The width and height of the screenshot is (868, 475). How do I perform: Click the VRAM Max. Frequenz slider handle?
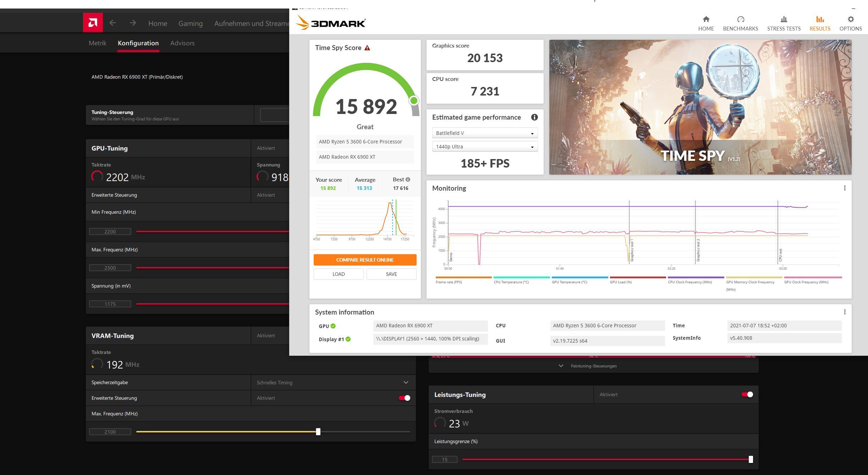tap(318, 432)
